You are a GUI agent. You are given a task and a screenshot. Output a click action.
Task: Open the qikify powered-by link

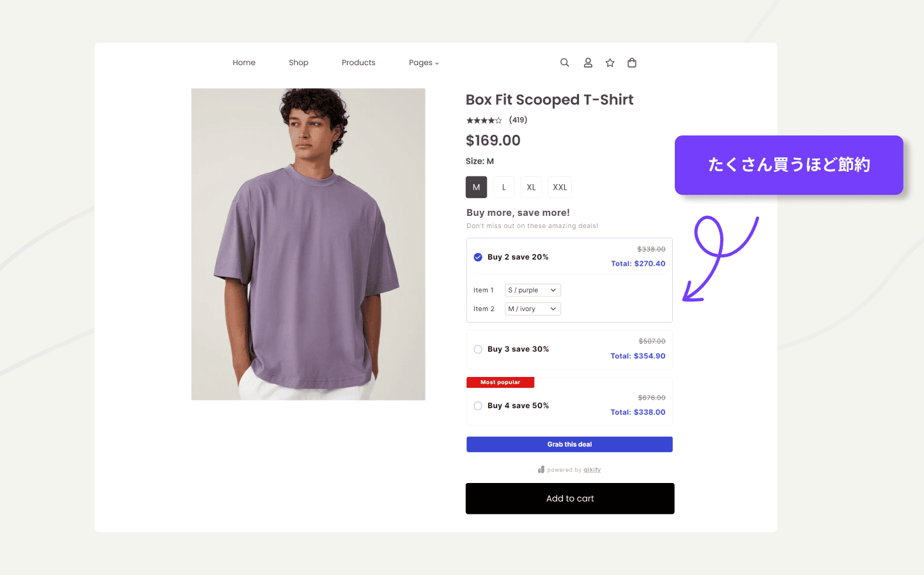(x=592, y=470)
